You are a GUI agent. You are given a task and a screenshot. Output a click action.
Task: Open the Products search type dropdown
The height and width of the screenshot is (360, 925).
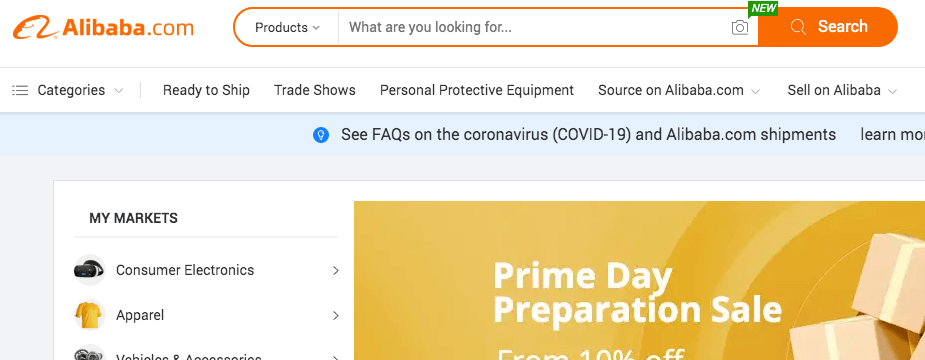click(287, 27)
